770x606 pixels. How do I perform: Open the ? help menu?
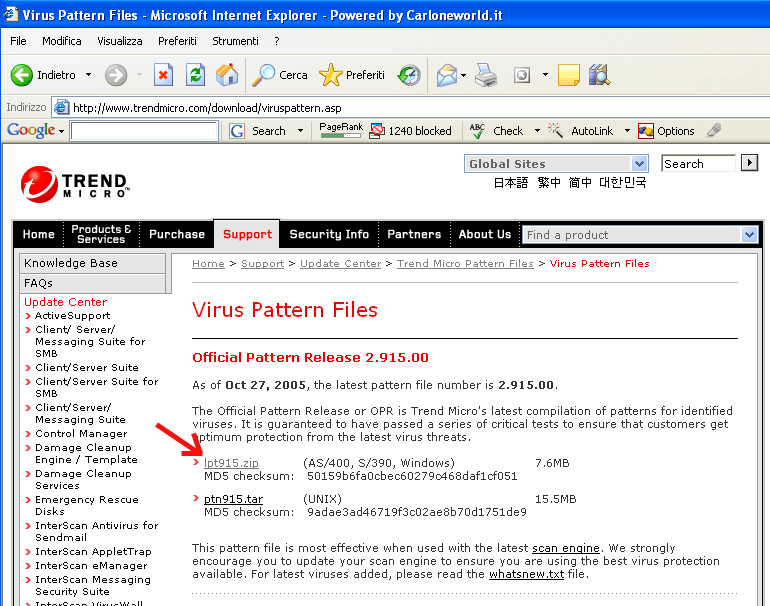click(277, 41)
